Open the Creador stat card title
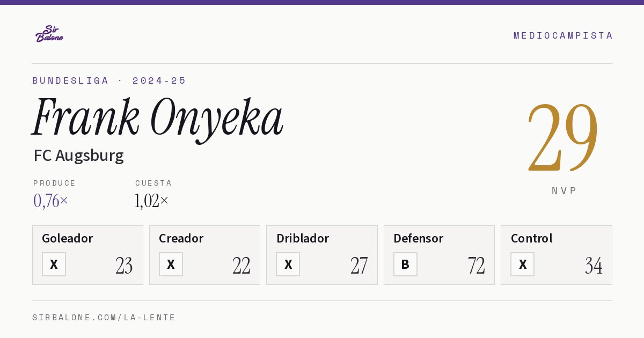Screen dimensions: 644x338 tap(181, 238)
